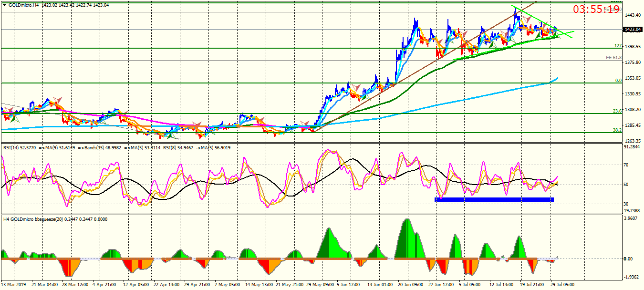Click the 28 Mar 12:00 time label
This screenshot has height=290, width=644.
(x=76, y=285)
